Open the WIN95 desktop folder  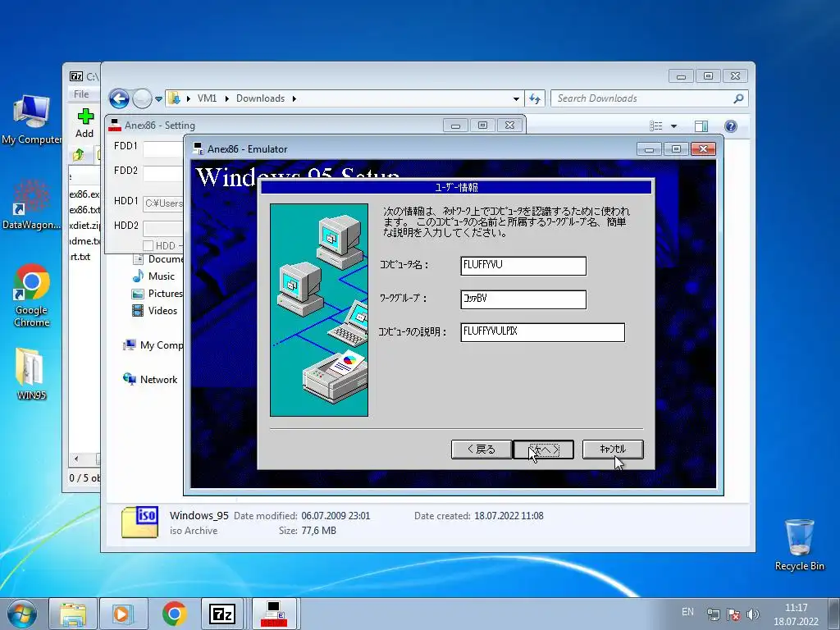(31, 373)
